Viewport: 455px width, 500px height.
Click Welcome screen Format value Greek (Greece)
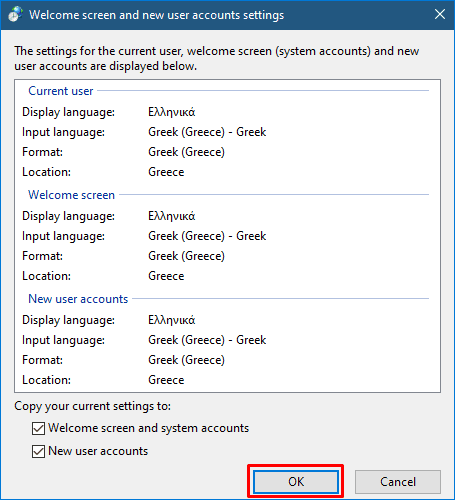coord(186,256)
